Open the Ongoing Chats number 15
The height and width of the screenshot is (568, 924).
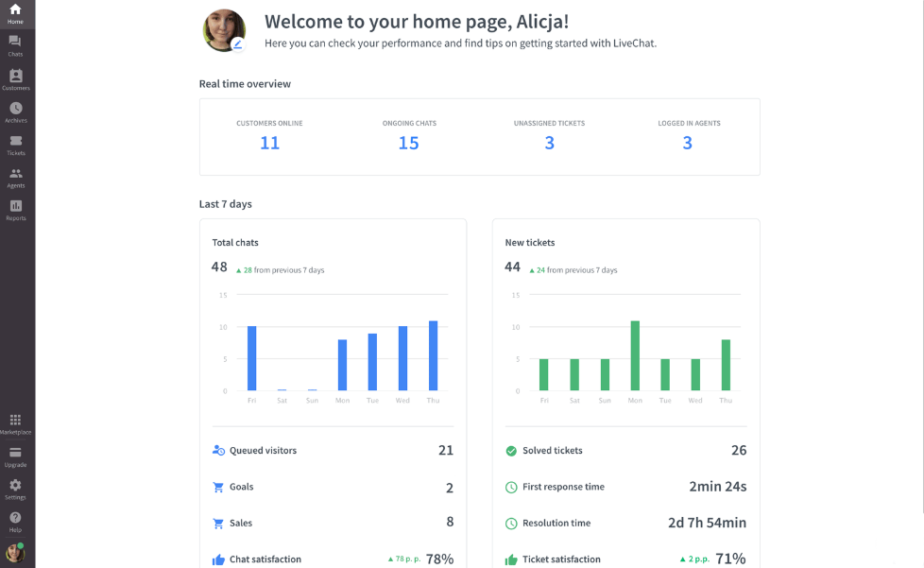point(408,143)
